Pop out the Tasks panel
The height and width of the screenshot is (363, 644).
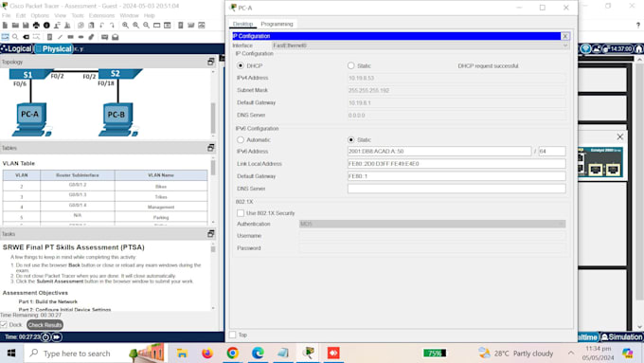coord(210,234)
